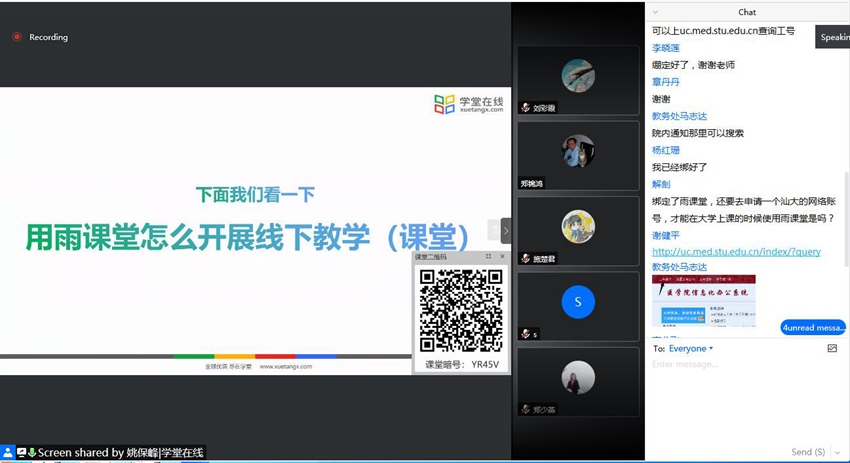850x463 pixels.
Task: Click the '谢谢' chat message
Action: [x=661, y=99]
